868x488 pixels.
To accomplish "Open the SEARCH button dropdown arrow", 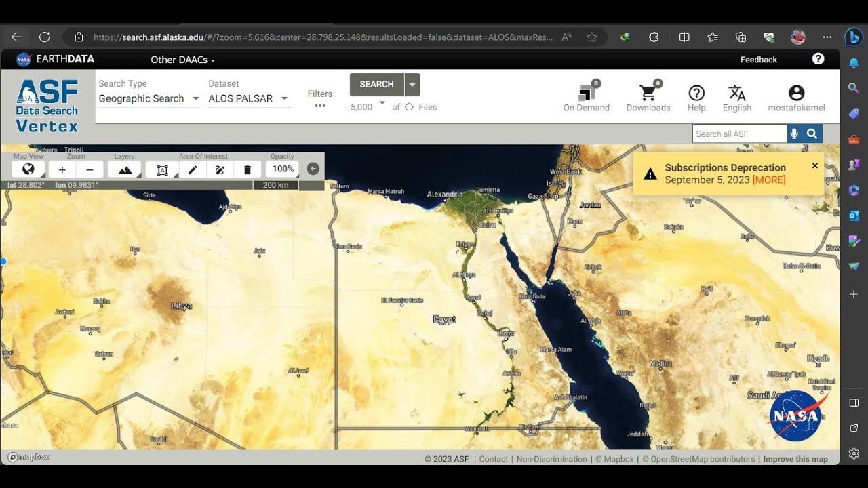I will (x=412, y=85).
